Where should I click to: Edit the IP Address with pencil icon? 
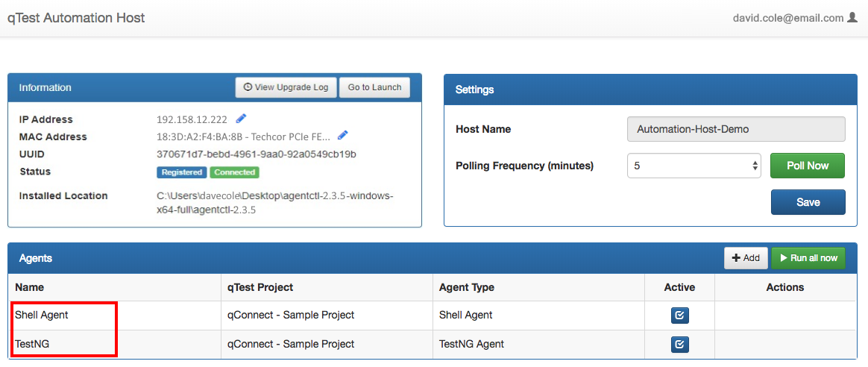[x=241, y=119]
